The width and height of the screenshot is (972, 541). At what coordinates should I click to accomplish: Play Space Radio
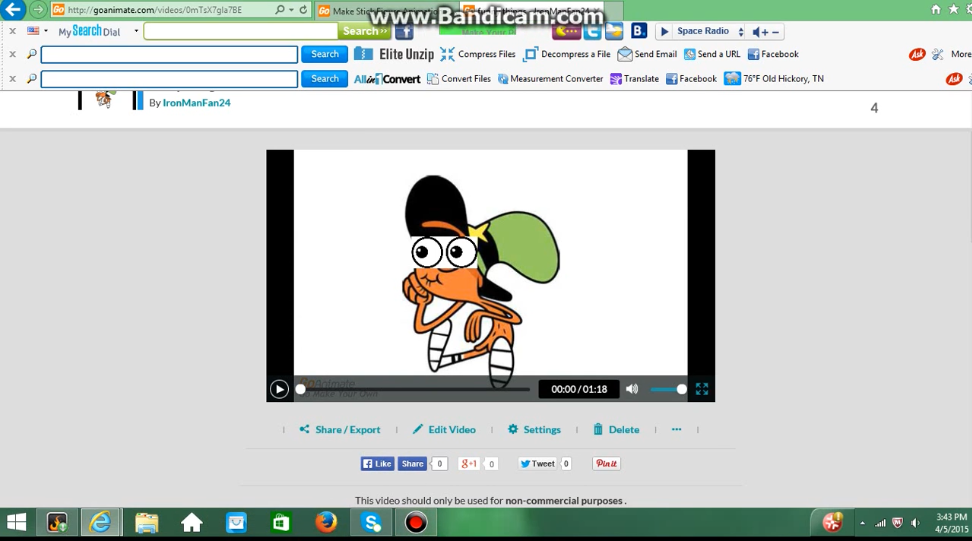(x=665, y=32)
